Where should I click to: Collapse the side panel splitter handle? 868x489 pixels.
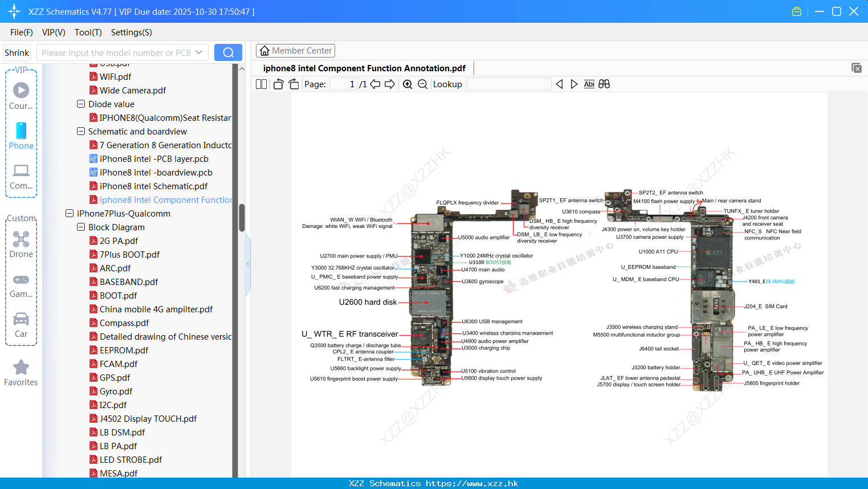coord(248,264)
